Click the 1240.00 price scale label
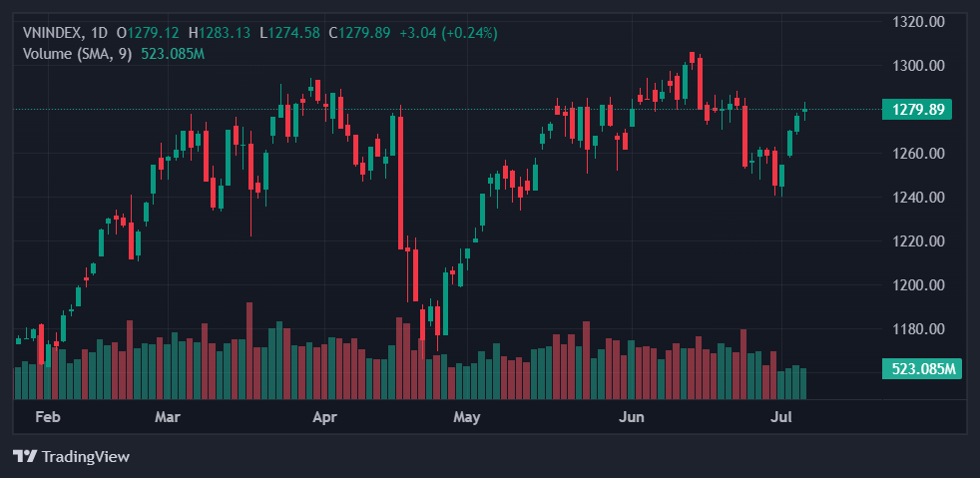The height and width of the screenshot is (478, 980). click(x=916, y=198)
